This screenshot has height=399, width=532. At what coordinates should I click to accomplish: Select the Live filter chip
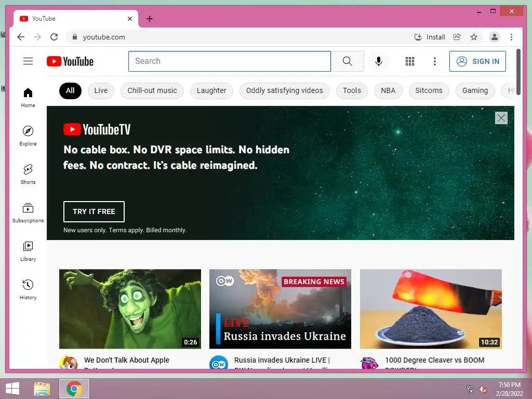tap(101, 90)
